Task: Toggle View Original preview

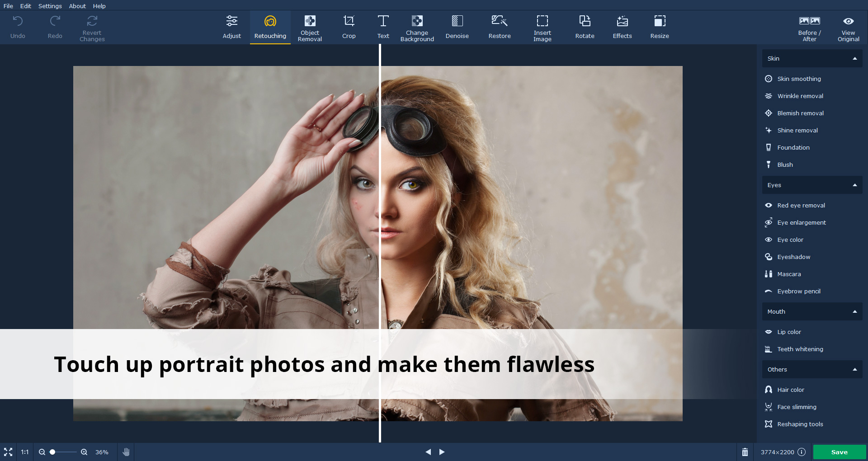Action: [848, 28]
